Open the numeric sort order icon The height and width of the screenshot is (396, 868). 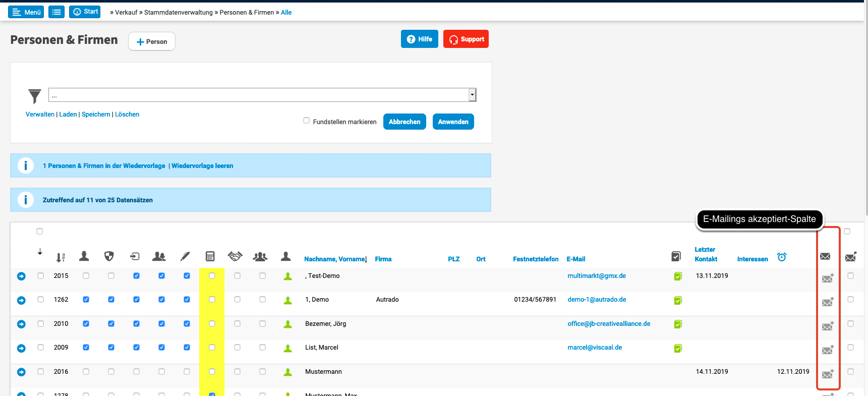[61, 258]
